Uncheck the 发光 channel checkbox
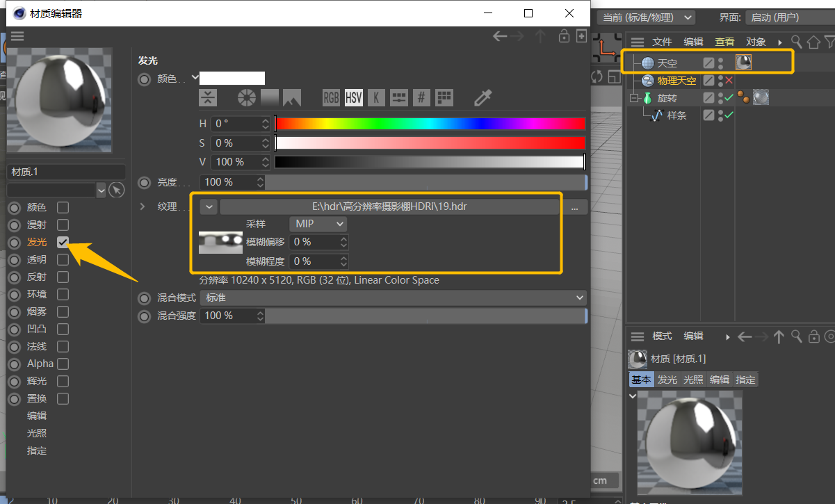Screen dimensions: 835x504 pos(63,242)
